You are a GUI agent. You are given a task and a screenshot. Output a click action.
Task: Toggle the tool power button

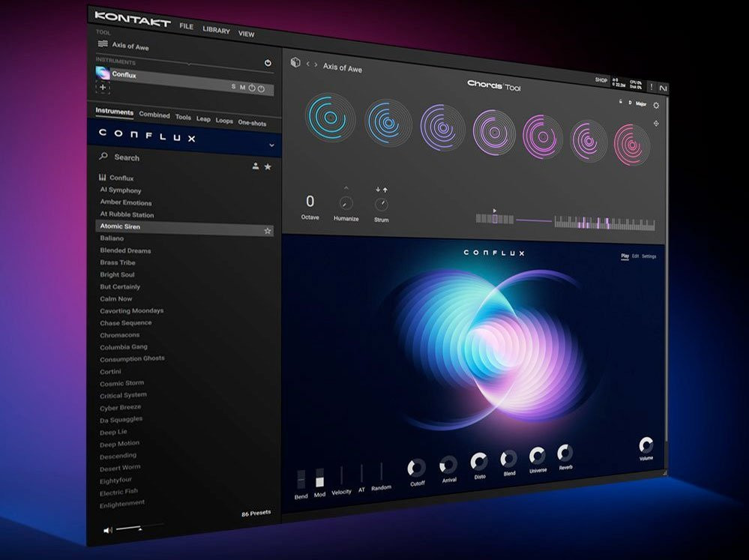[268, 63]
